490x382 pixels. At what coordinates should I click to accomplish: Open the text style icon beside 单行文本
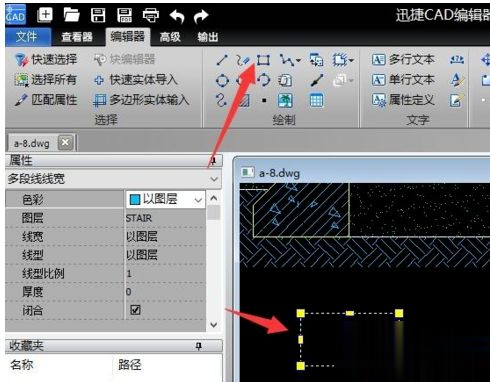pos(457,80)
